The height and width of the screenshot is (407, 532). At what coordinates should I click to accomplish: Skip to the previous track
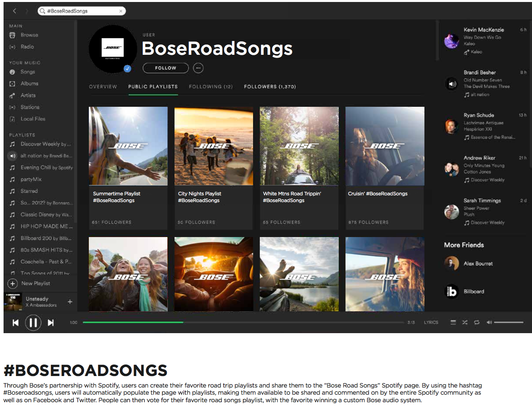click(x=15, y=322)
